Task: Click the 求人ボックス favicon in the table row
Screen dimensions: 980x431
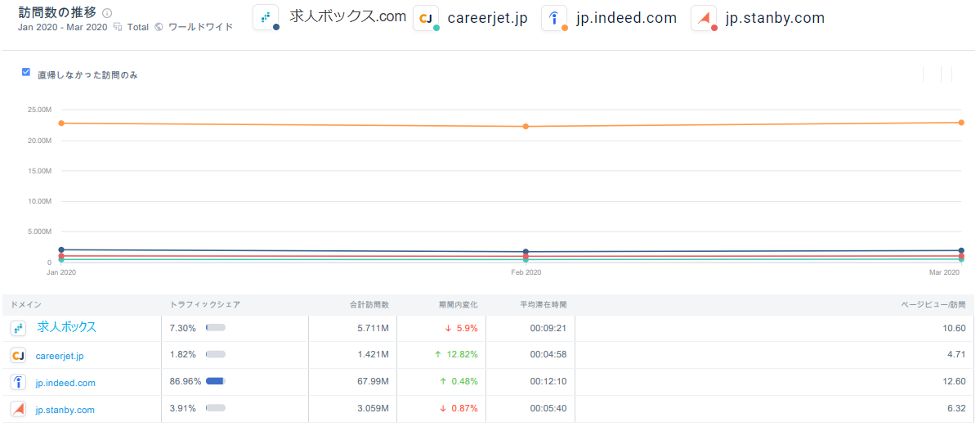Action: tap(18, 328)
